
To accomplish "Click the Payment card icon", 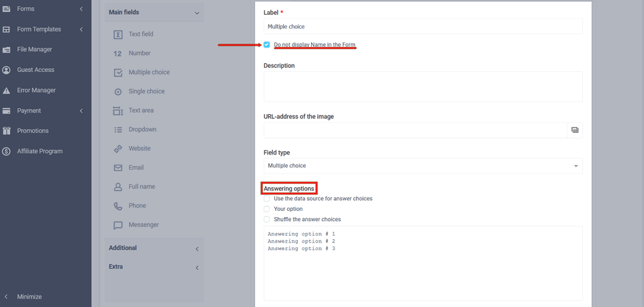I will 6,111.
